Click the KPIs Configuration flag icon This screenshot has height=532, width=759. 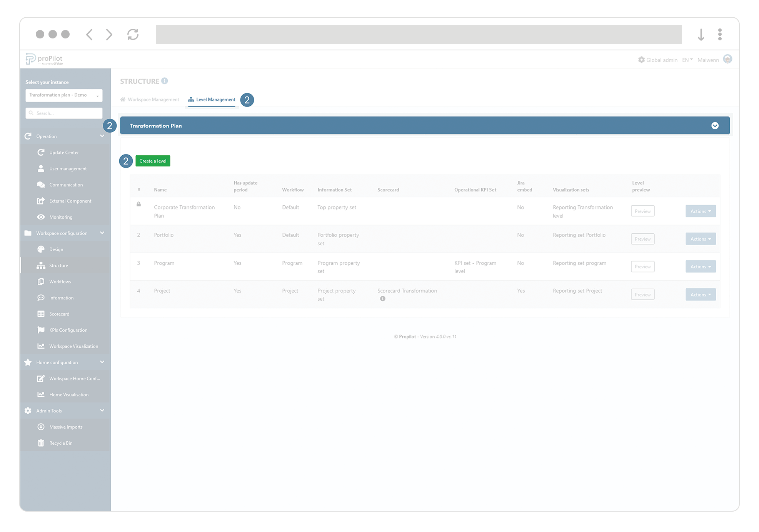click(41, 330)
